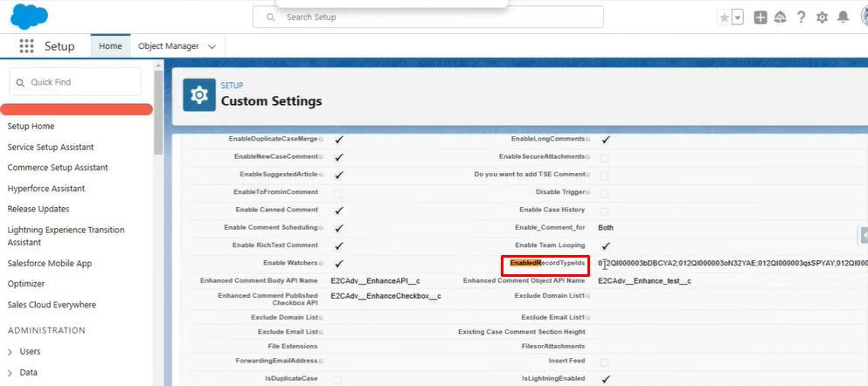This screenshot has height=386, width=868.
Task: Open the App Launcher grid icon
Action: click(x=26, y=46)
